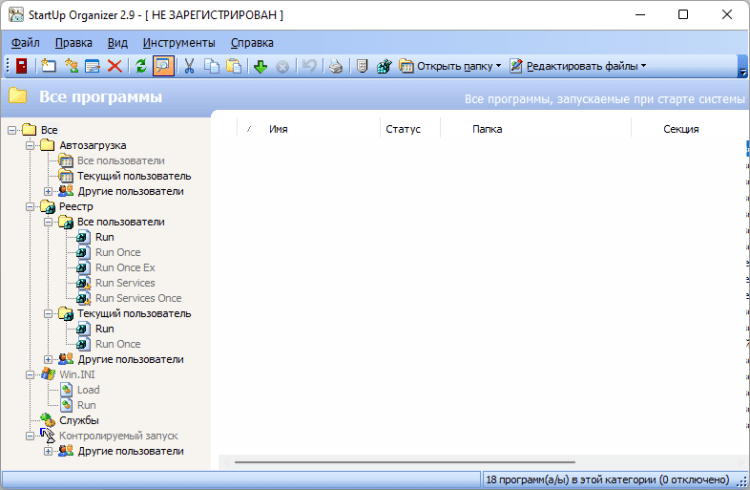Select Run under Реестр Текущий пользователь

(x=104, y=329)
